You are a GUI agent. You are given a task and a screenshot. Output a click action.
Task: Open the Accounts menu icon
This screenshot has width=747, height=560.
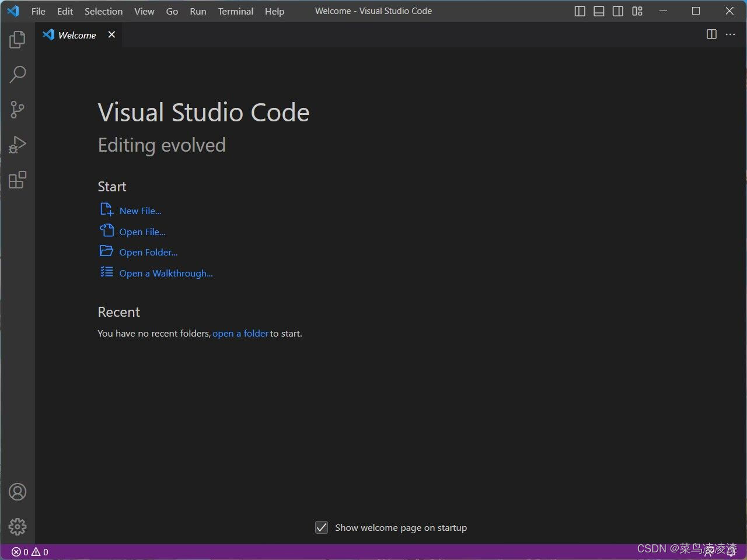pos(18,492)
